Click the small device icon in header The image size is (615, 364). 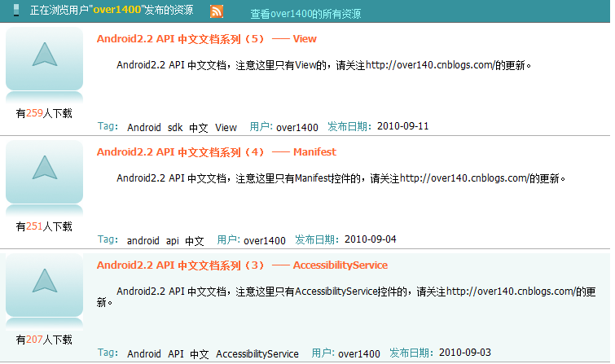(16, 10)
